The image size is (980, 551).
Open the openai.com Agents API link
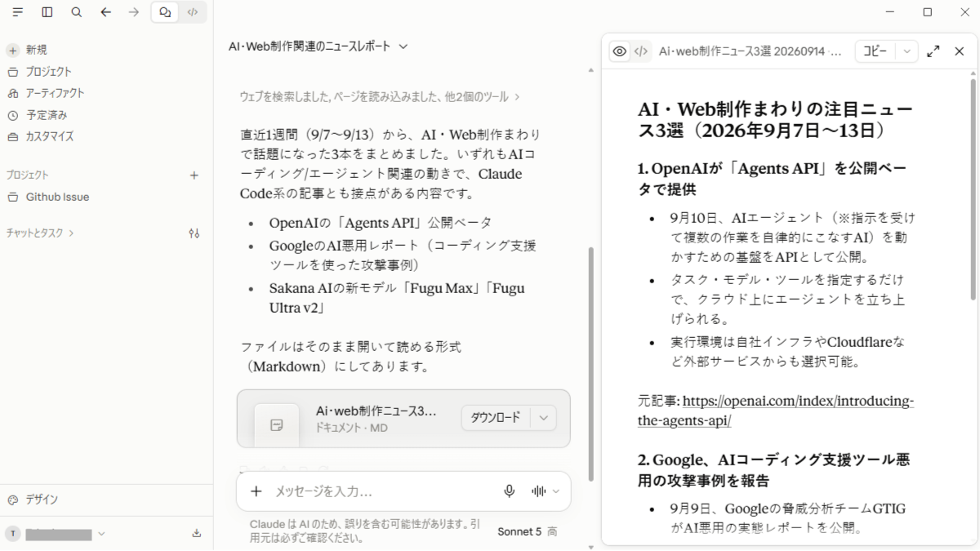click(x=776, y=411)
